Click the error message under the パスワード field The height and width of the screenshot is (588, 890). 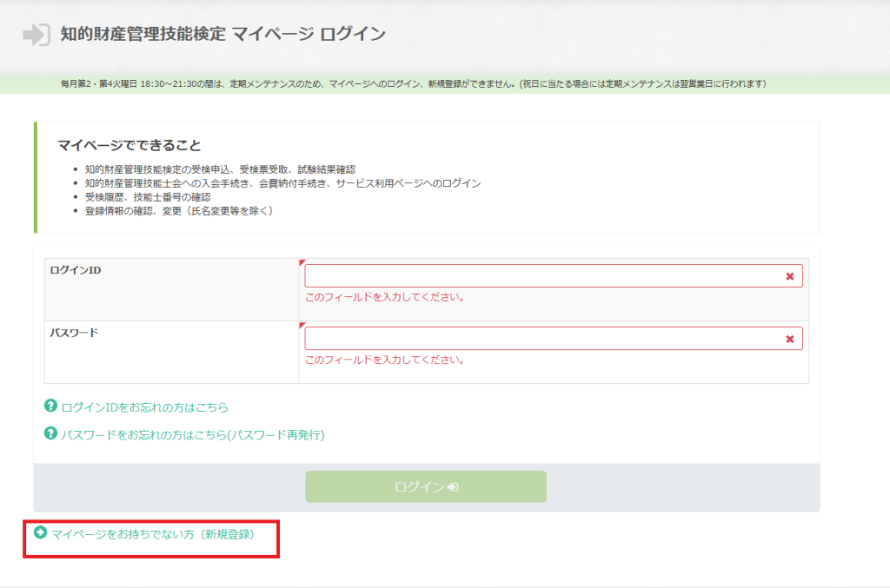[384, 360]
